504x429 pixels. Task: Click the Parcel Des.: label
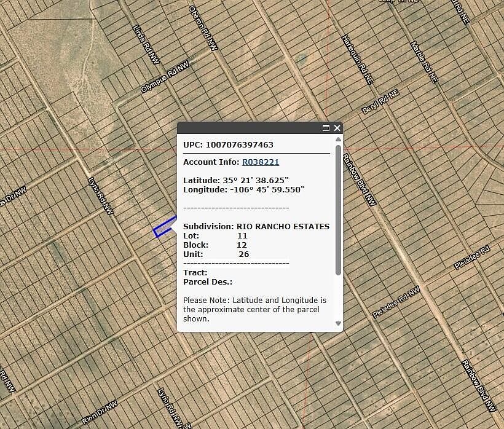click(208, 282)
